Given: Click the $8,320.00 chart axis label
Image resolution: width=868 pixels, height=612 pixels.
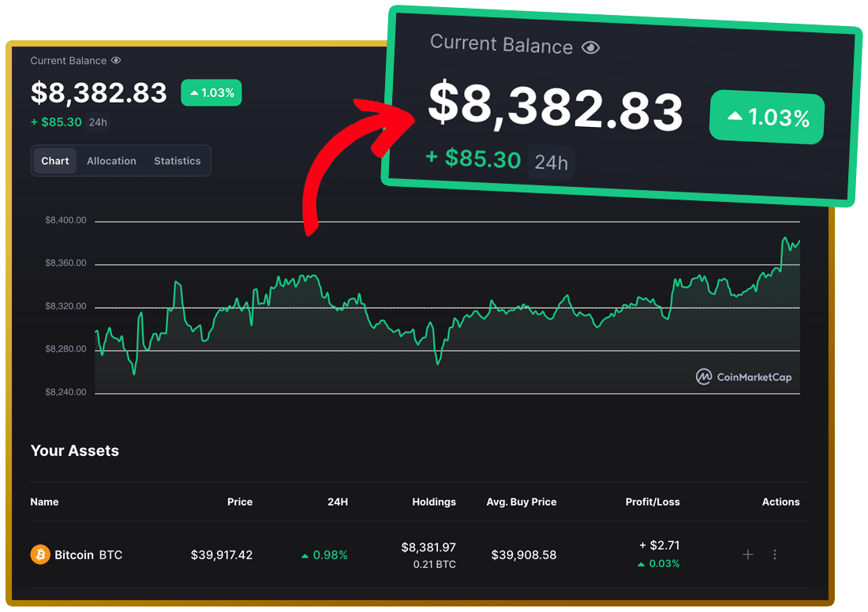Looking at the screenshot, I should (x=65, y=306).
